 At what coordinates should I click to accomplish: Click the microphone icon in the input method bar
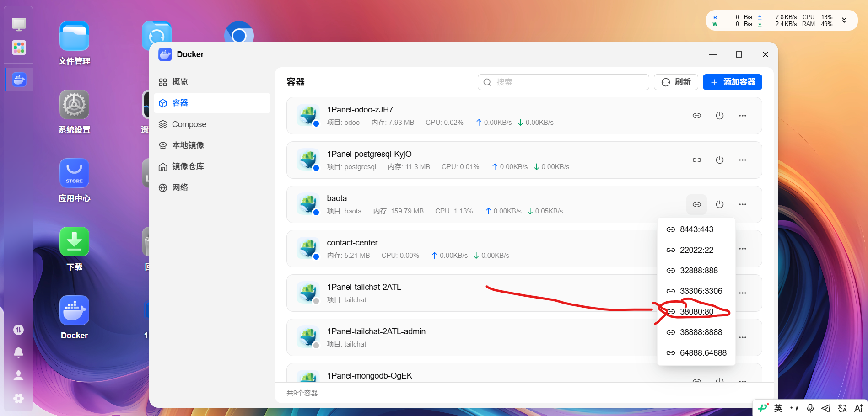(x=810, y=408)
